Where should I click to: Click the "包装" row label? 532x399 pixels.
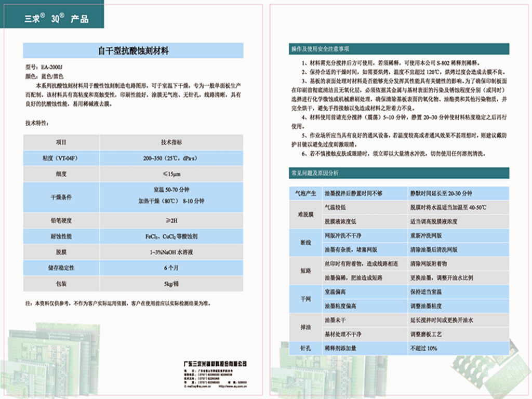click(61, 284)
